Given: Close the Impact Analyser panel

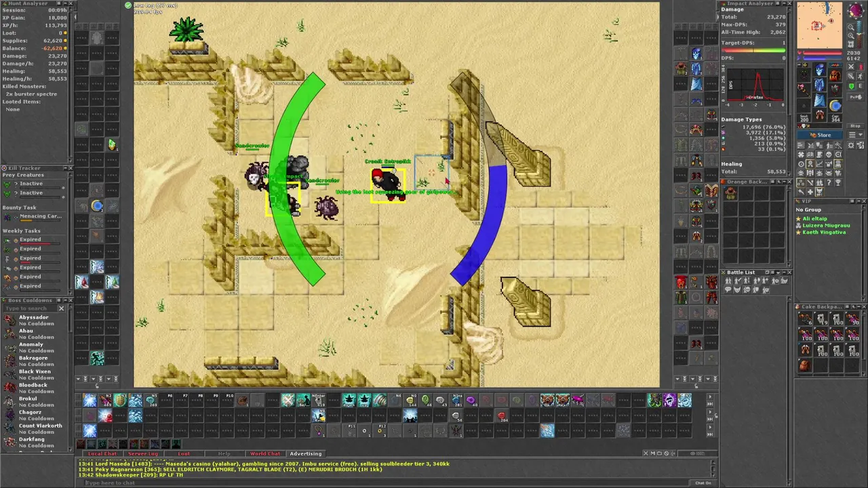Looking at the screenshot, I should [788, 3].
